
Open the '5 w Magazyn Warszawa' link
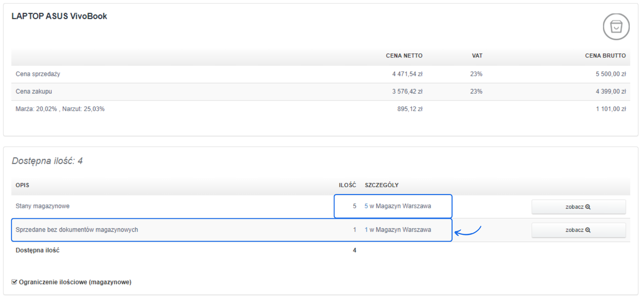(397, 206)
